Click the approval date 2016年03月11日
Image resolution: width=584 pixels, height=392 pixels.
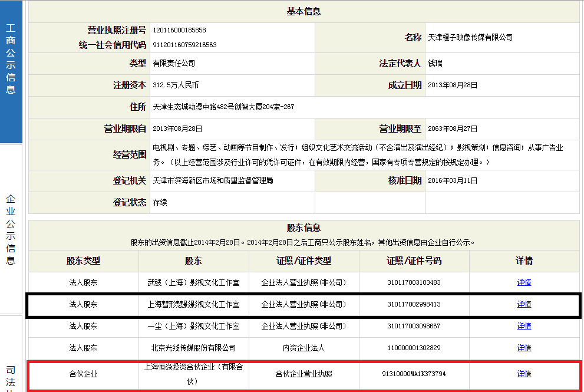pos(453,181)
